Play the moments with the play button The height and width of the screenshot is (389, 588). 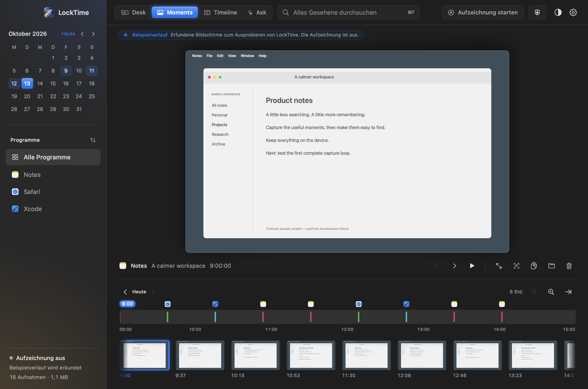click(472, 266)
